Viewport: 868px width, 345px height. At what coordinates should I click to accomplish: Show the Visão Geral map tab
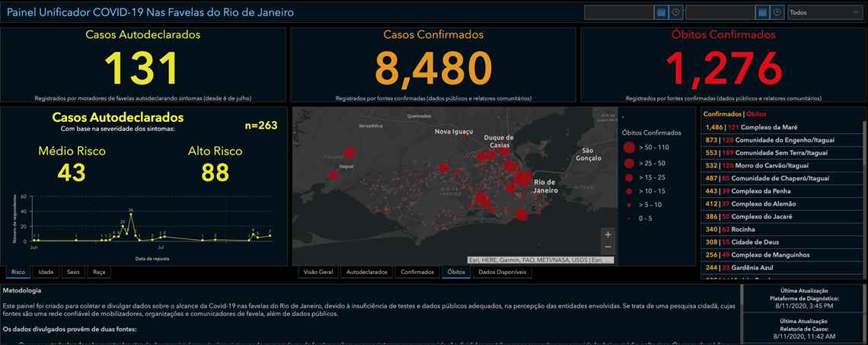(318, 272)
